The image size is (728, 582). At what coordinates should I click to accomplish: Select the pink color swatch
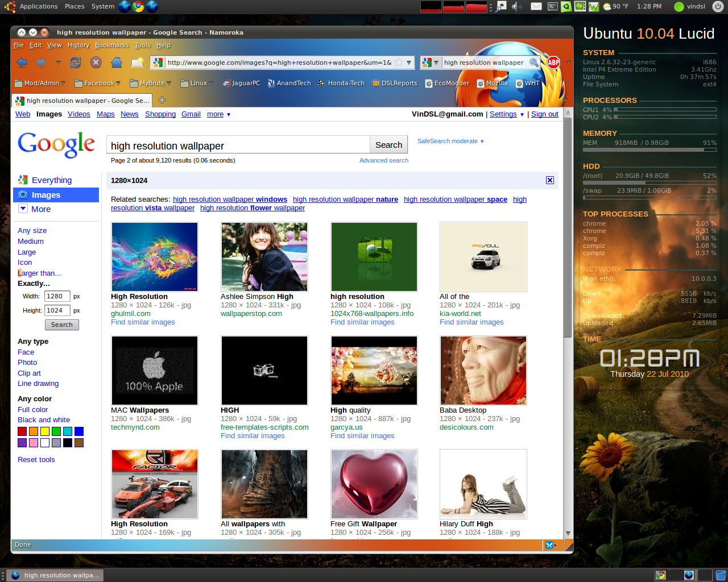pos(34,443)
